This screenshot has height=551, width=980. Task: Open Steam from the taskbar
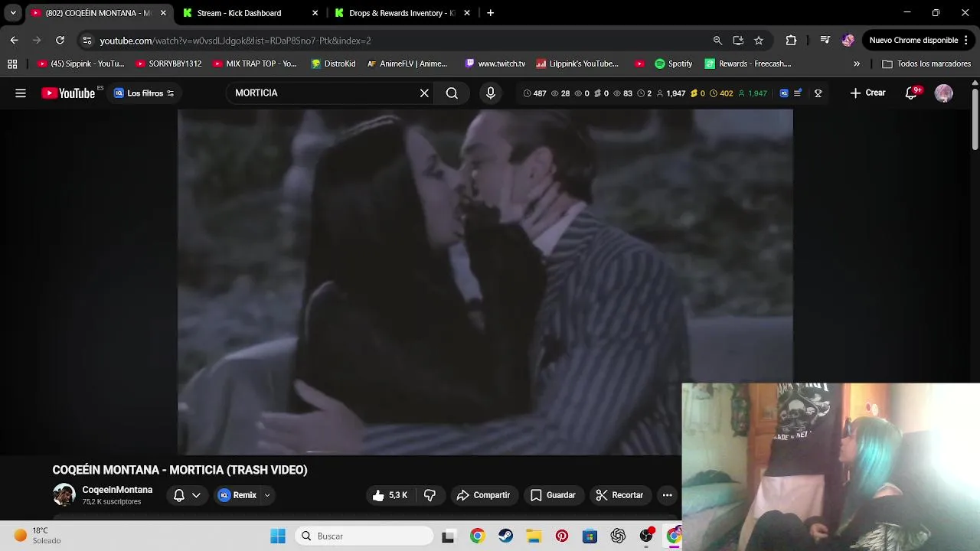[x=505, y=536]
